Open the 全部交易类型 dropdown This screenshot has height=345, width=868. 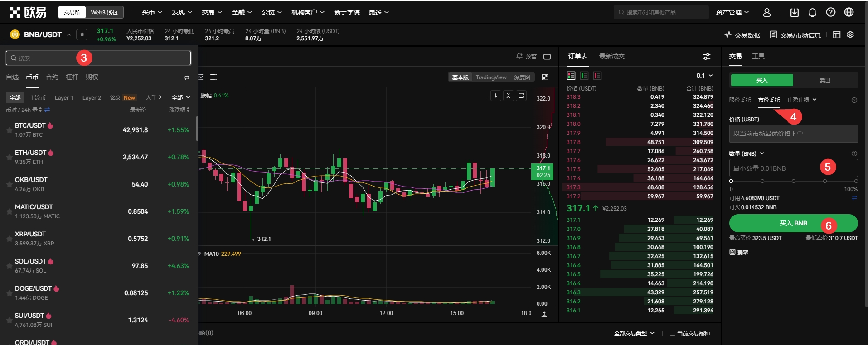tap(634, 333)
